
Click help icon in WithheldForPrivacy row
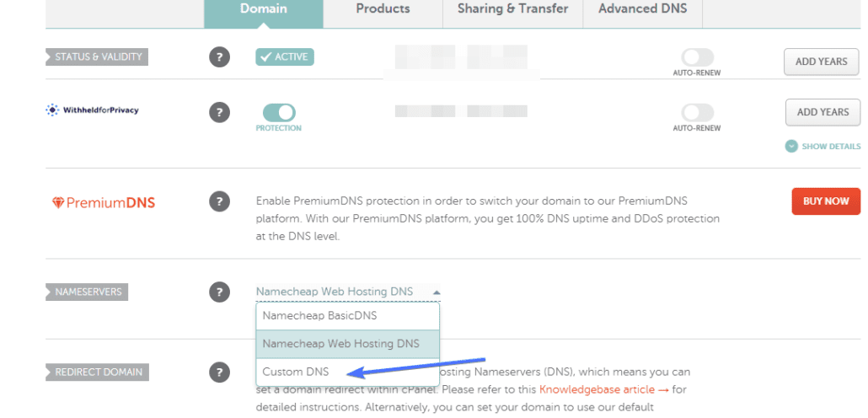(x=219, y=112)
